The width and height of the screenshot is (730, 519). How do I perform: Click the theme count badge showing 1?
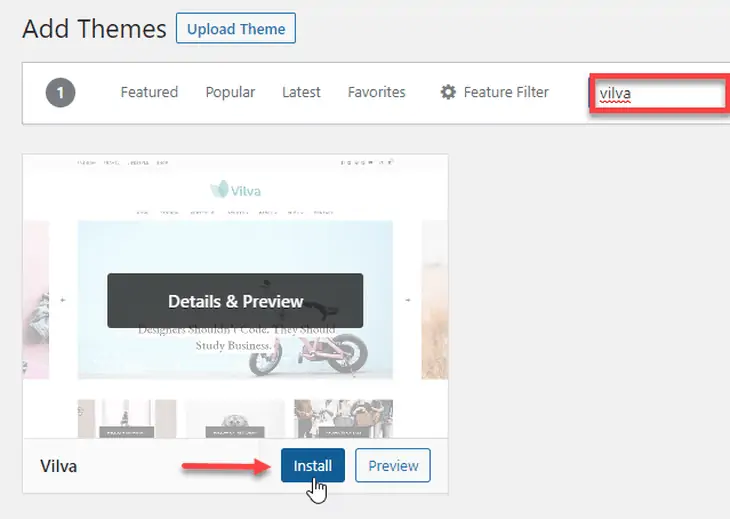[x=60, y=93]
